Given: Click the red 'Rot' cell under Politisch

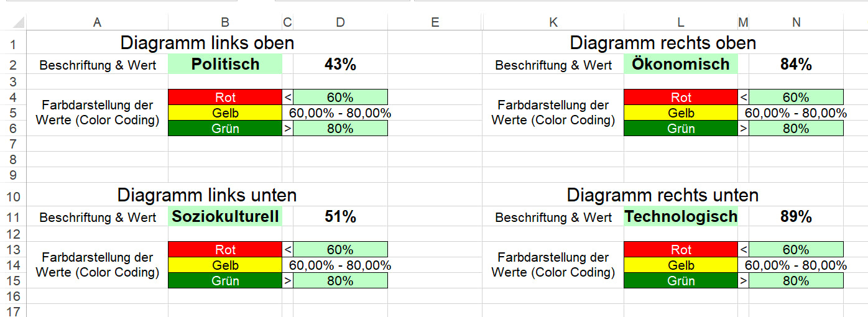Looking at the screenshot, I should coord(225,97).
